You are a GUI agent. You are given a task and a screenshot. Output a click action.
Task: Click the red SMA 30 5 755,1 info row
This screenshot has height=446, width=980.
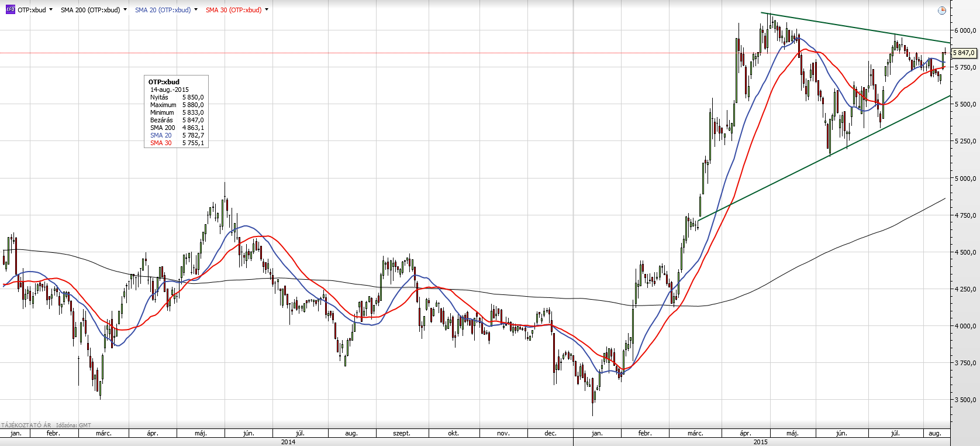pyautogui.click(x=177, y=143)
